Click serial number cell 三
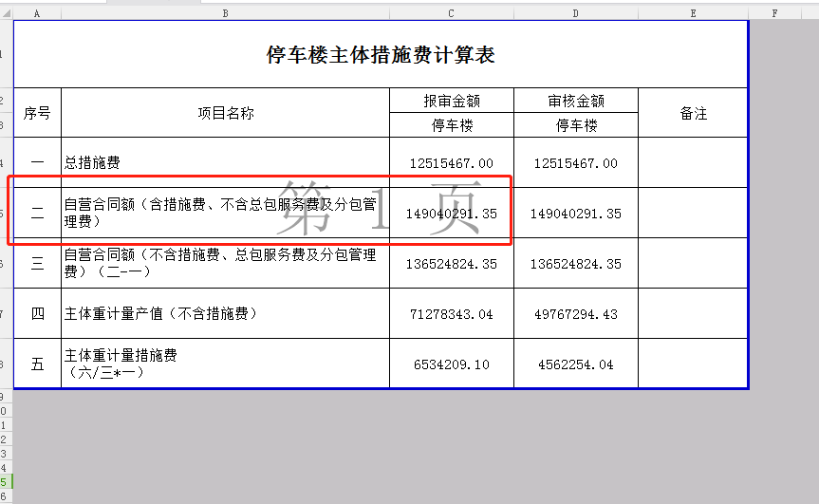The width and height of the screenshot is (819, 504). (37, 263)
